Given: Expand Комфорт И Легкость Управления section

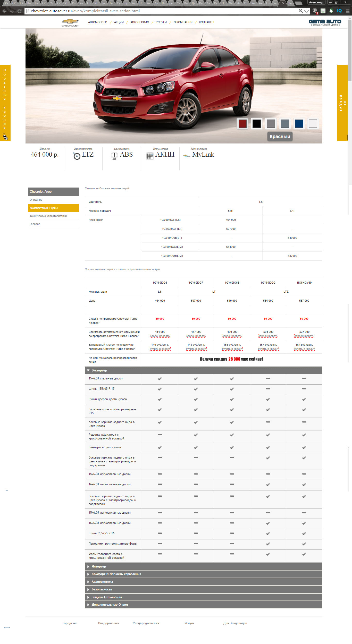Looking at the screenshot, I should 203,574.
